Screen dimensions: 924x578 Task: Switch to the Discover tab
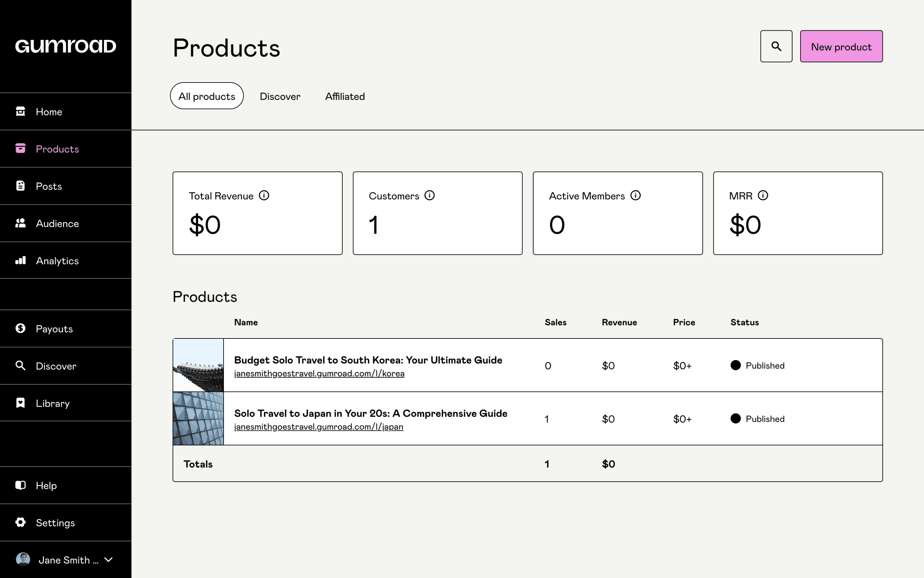coord(279,96)
